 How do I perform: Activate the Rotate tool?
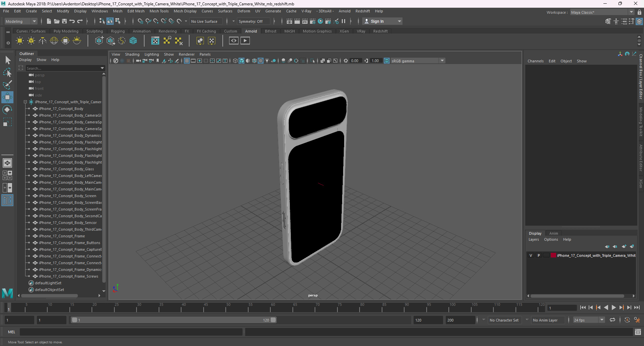click(7, 110)
